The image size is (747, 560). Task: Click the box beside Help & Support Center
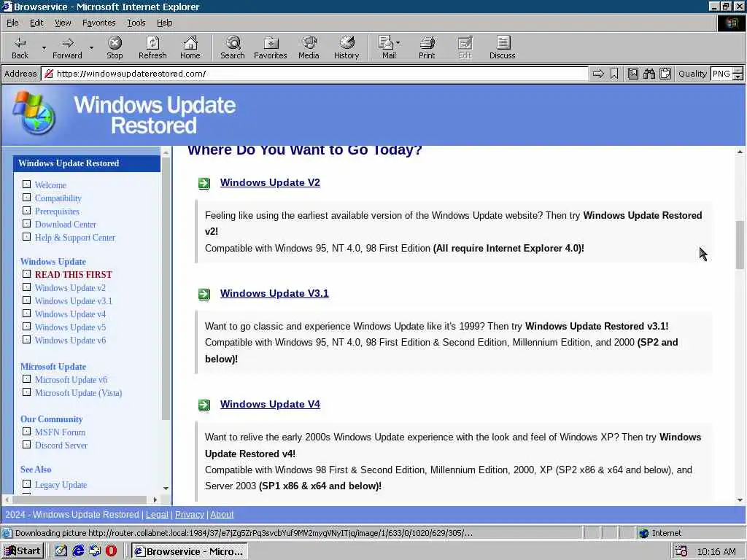coord(27,237)
